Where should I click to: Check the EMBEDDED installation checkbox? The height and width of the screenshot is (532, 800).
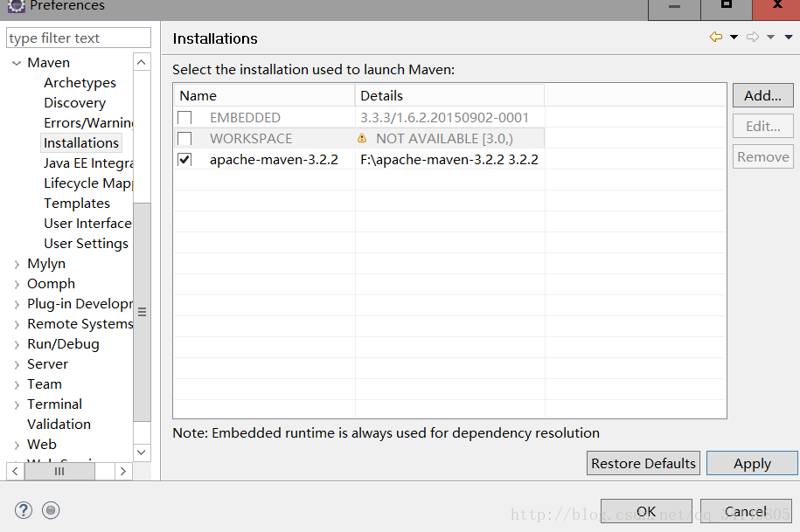tap(184, 118)
